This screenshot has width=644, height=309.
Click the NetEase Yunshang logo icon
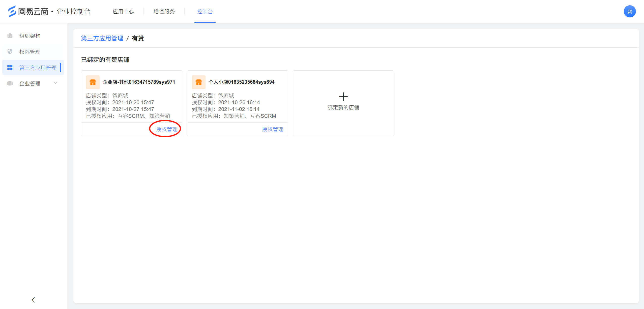point(12,11)
